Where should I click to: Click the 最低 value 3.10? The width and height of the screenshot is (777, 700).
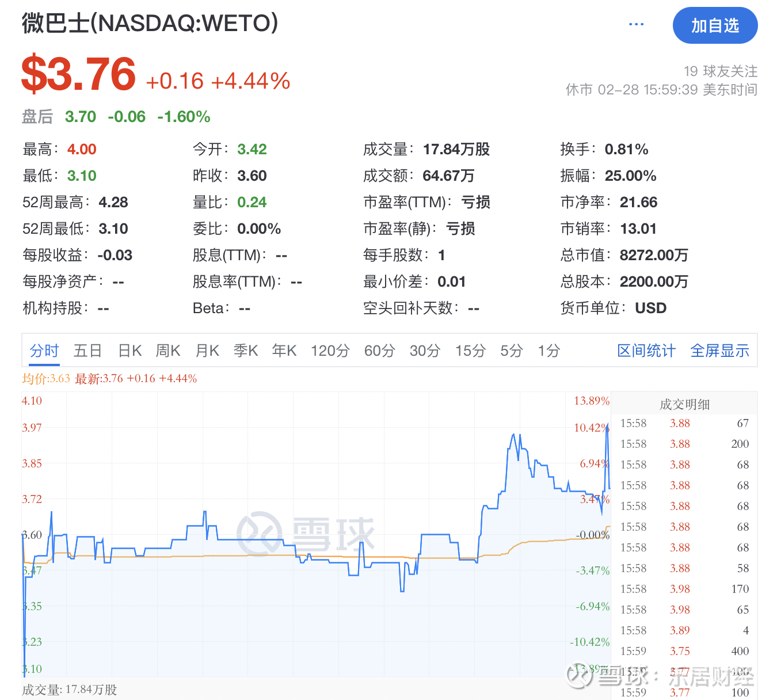(82, 176)
